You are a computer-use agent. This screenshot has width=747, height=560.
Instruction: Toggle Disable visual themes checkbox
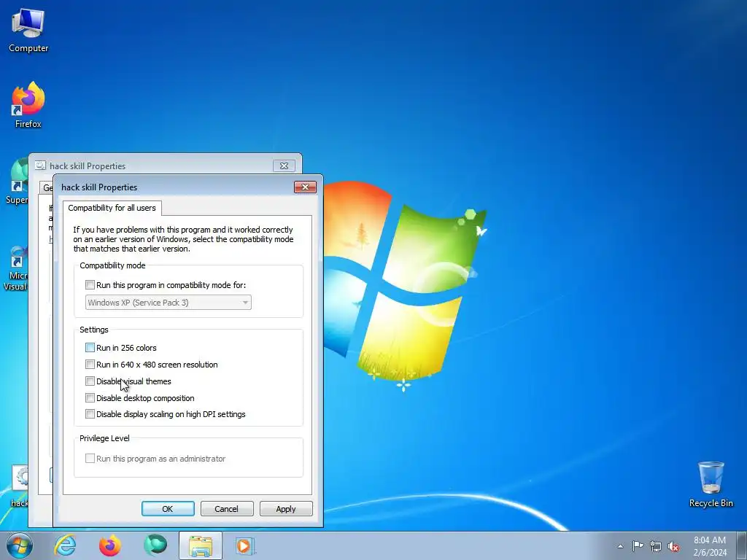tap(90, 381)
